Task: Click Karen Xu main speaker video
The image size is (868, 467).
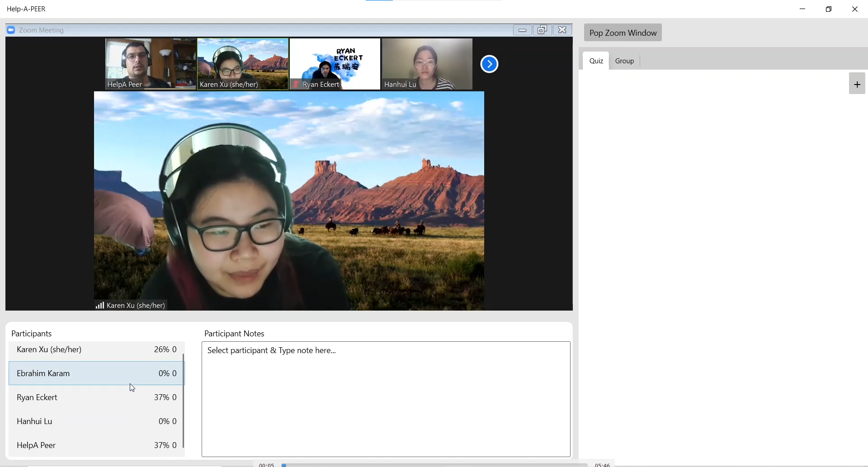Action: [289, 201]
